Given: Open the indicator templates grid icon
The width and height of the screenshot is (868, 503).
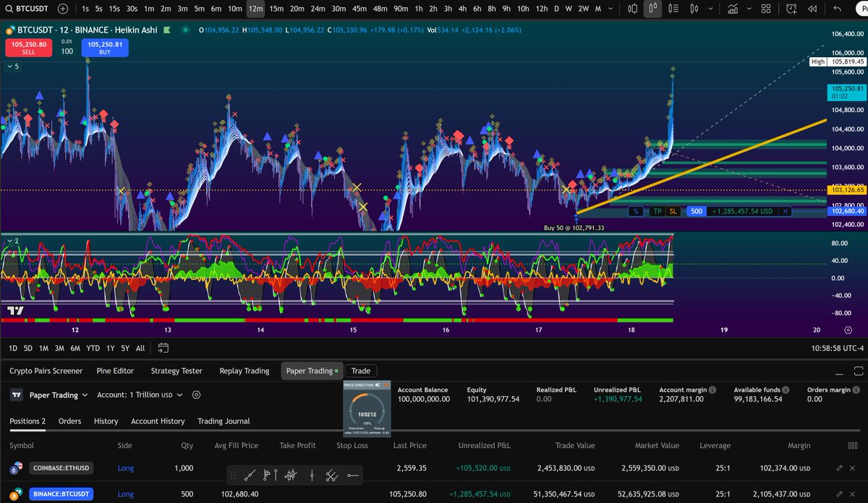Looking at the screenshot, I should [x=766, y=9].
